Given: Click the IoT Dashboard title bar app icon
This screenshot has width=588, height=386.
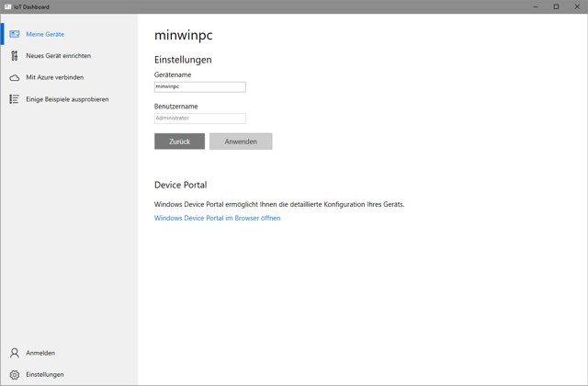Looking at the screenshot, I should pyautogui.click(x=7, y=6).
